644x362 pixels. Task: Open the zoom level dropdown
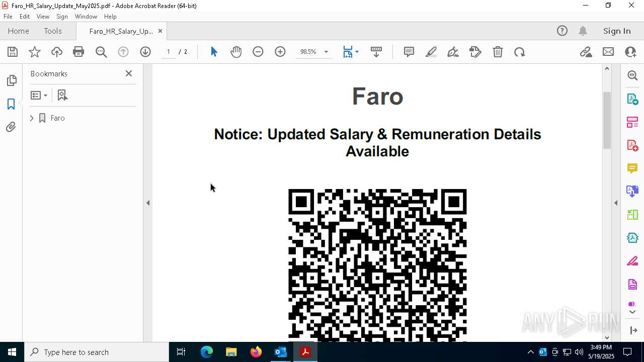tap(326, 52)
